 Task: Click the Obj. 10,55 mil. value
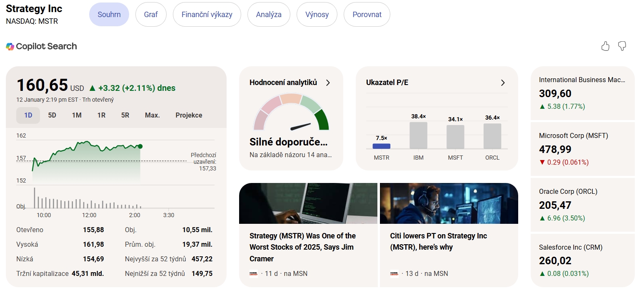click(197, 230)
